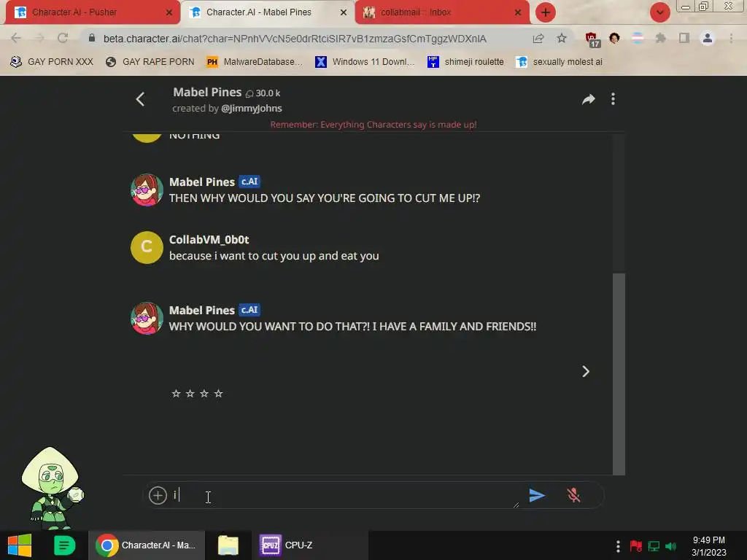Open creator profile @jimmyjohns
747x560 pixels.
point(252,109)
